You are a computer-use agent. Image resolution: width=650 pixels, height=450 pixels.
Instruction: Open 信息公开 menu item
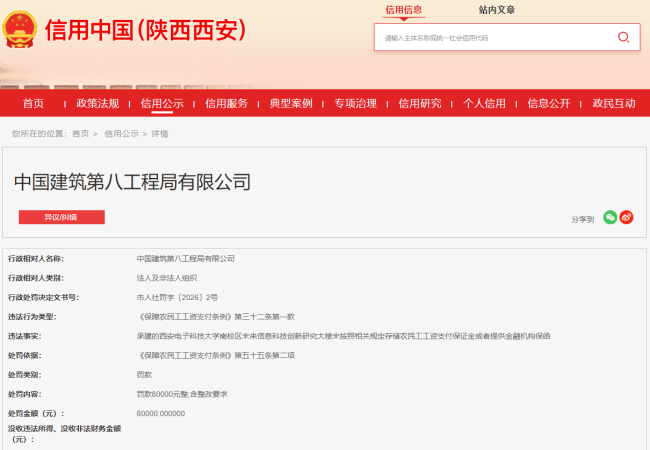[548, 103]
